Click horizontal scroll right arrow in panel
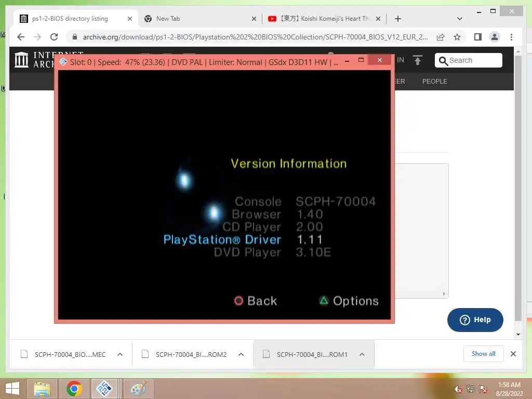532x399 pixels. [x=444, y=294]
